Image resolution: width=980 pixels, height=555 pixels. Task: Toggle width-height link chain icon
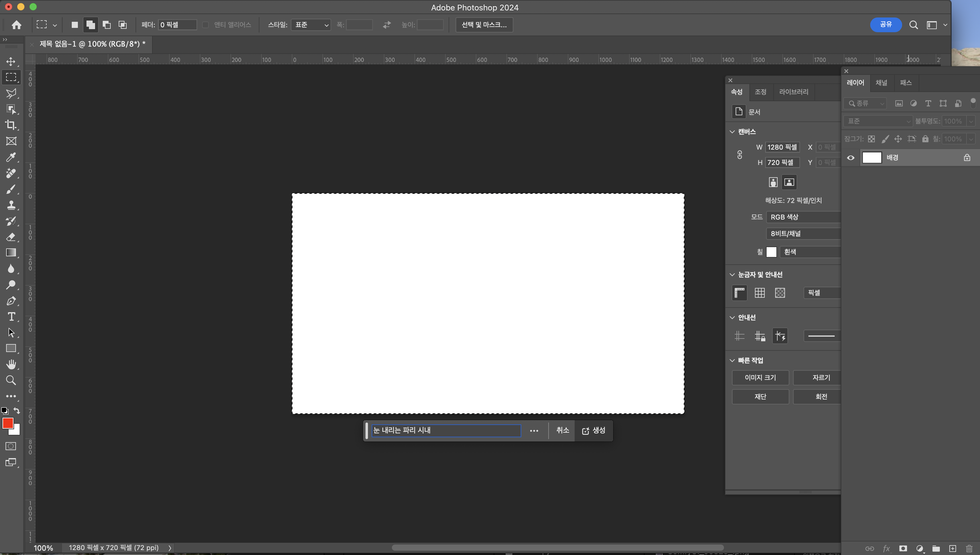740,155
